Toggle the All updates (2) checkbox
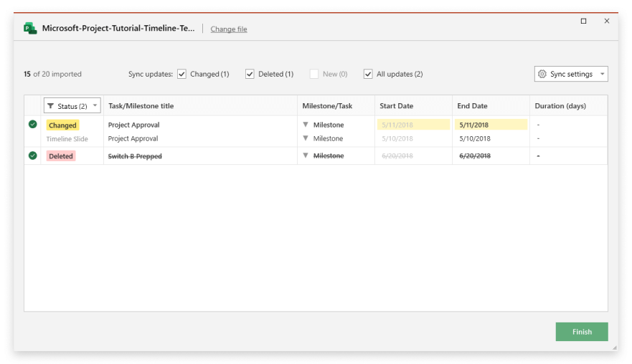Viewport: 632px width, 364px height. pos(368,74)
